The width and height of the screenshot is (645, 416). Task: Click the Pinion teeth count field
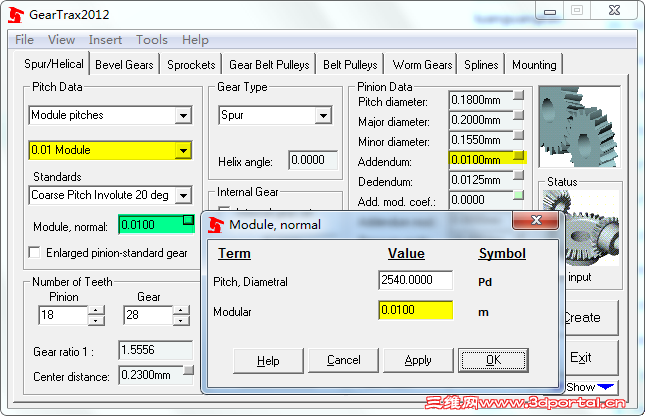[63, 315]
